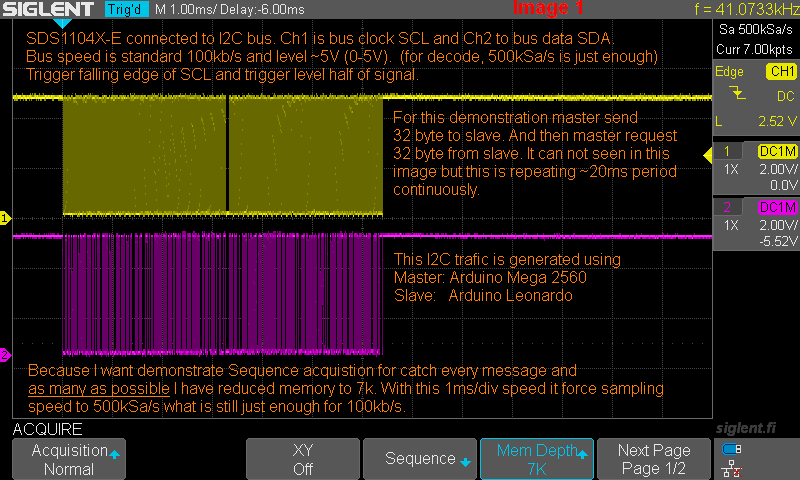
Task: Click the USB storage status icon
Action: coord(732,449)
